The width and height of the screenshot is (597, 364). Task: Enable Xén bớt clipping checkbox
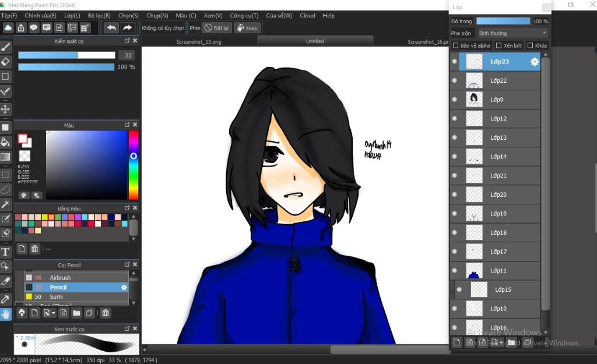click(x=499, y=45)
